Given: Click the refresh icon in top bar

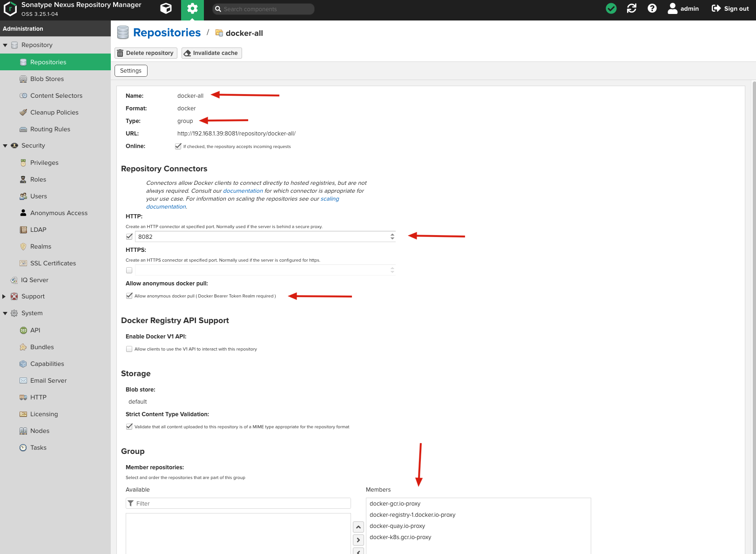Looking at the screenshot, I should [x=631, y=8].
